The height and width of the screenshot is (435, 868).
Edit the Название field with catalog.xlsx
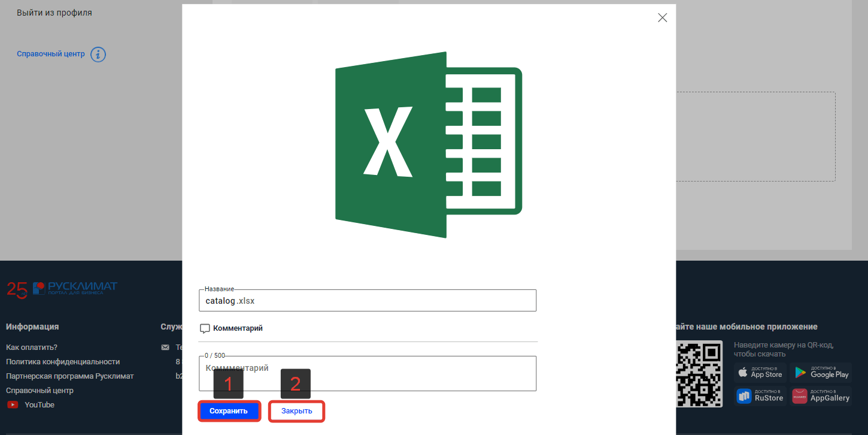click(368, 301)
